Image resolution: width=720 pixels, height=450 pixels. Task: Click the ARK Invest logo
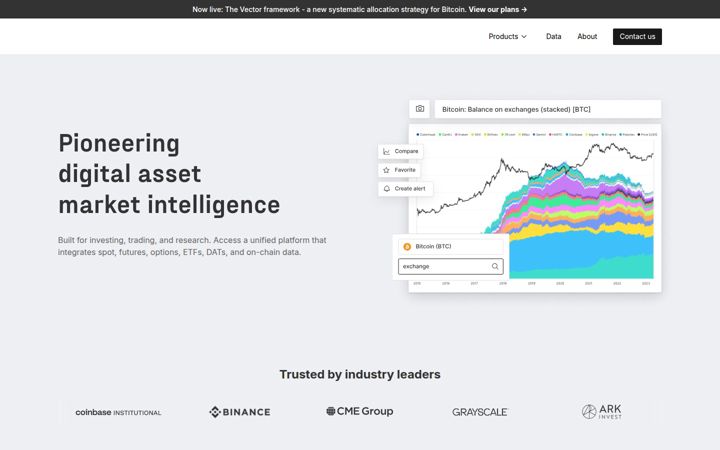pyautogui.click(x=602, y=411)
